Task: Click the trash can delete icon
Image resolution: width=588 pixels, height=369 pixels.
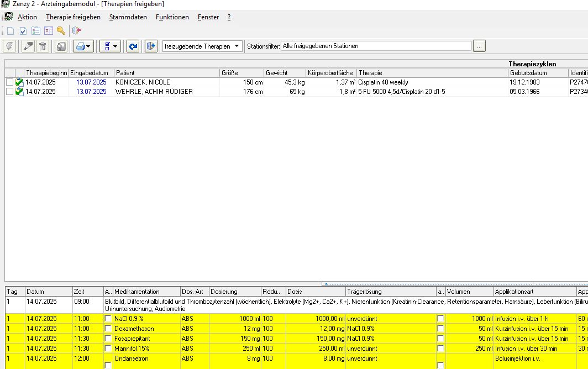Action: pos(43,46)
